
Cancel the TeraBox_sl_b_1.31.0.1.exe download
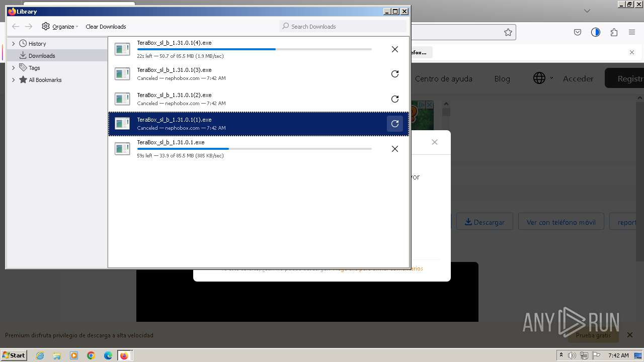[x=395, y=149]
